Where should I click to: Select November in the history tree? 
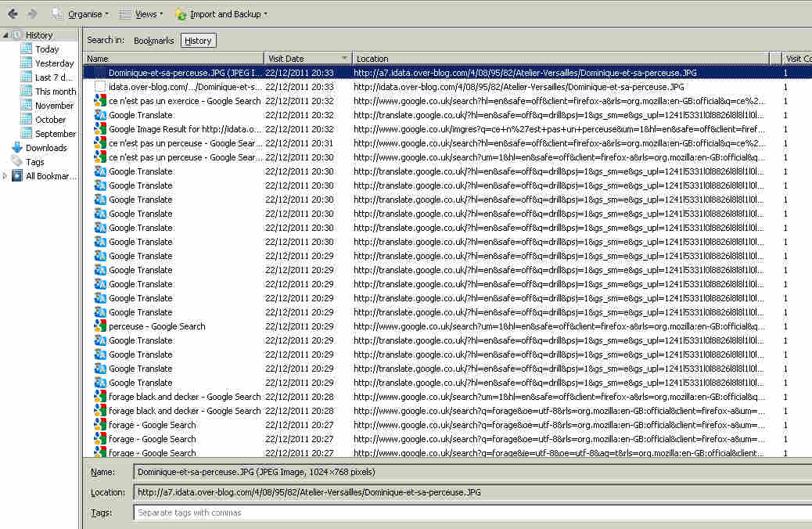pos(55,106)
